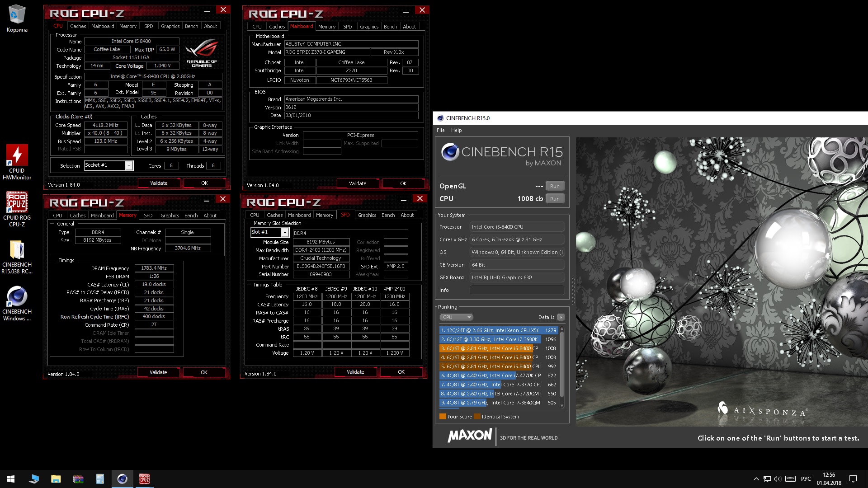This screenshot has width=868, height=488.
Task: Show hidden tray icons chevron
Action: tap(756, 479)
